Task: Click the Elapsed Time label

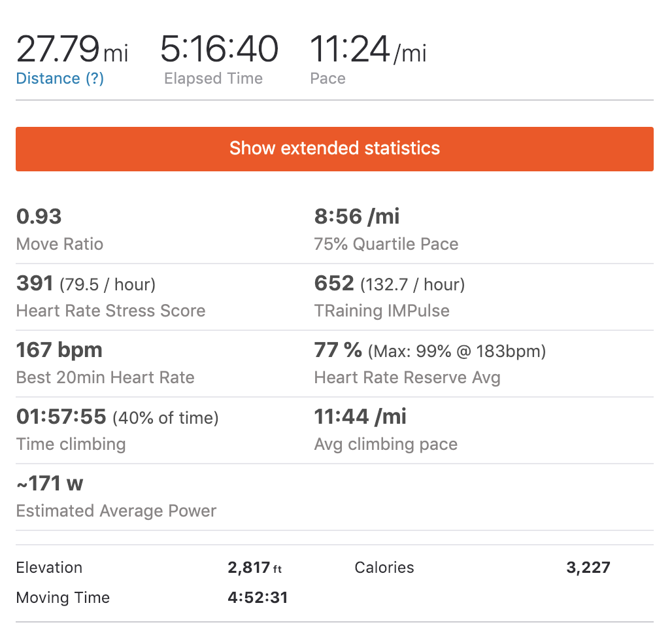Action: (213, 78)
